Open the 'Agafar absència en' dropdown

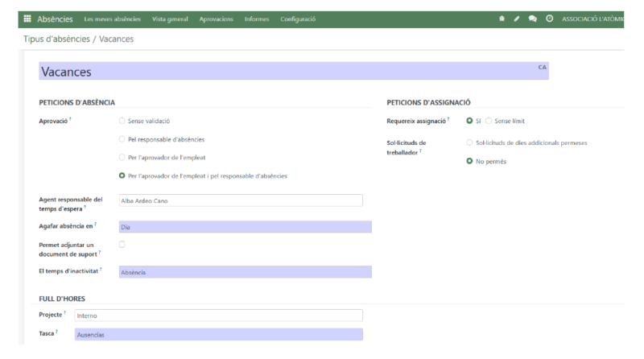[x=245, y=227]
